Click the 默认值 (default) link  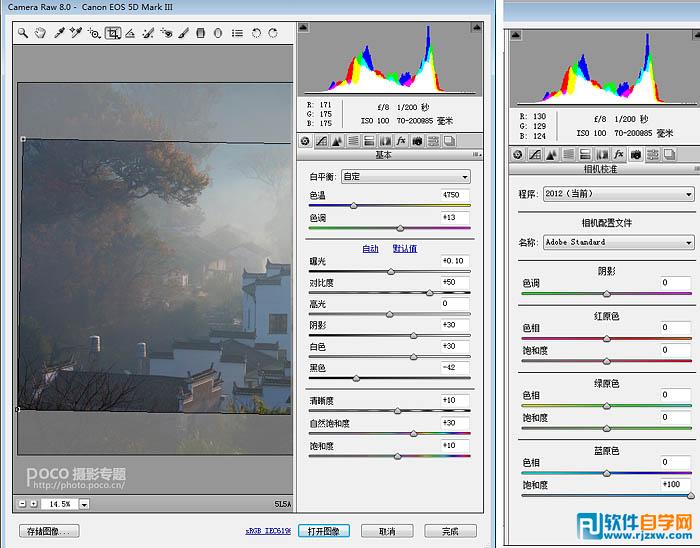405,249
